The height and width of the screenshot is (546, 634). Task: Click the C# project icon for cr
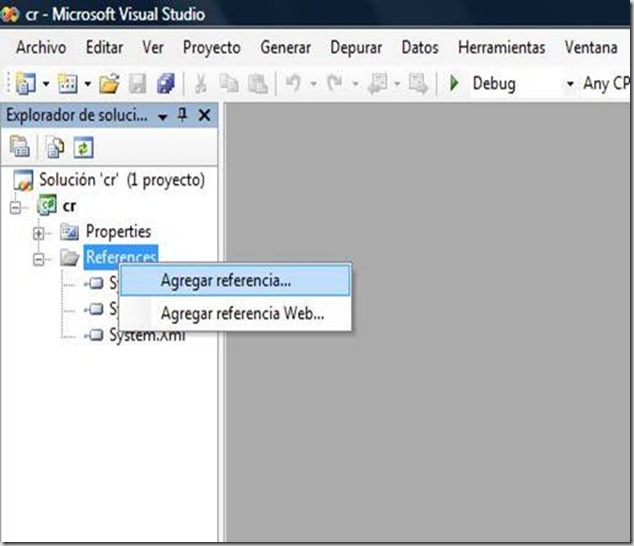[46, 205]
